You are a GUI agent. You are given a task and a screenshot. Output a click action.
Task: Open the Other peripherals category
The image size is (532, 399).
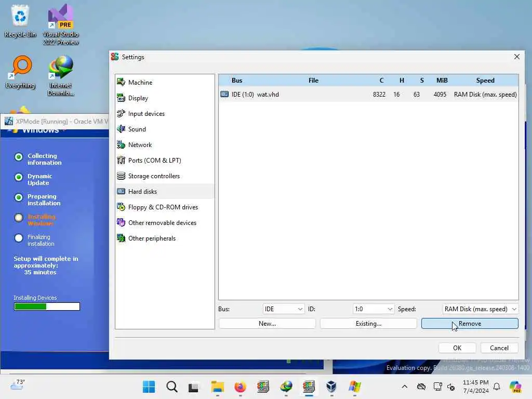(165, 238)
